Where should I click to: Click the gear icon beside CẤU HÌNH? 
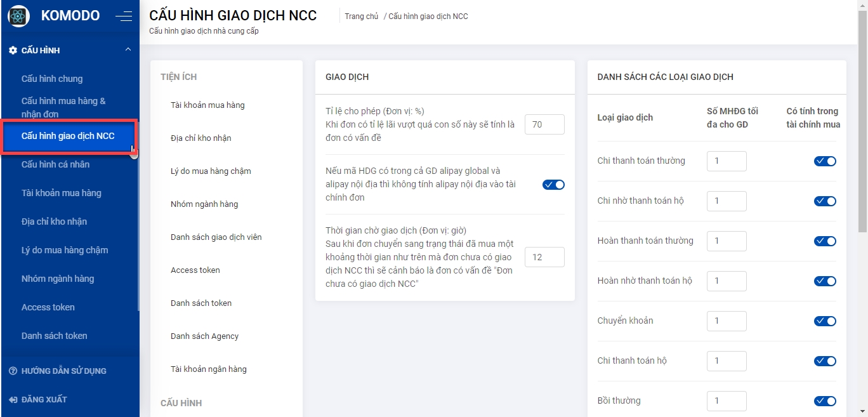(x=13, y=50)
